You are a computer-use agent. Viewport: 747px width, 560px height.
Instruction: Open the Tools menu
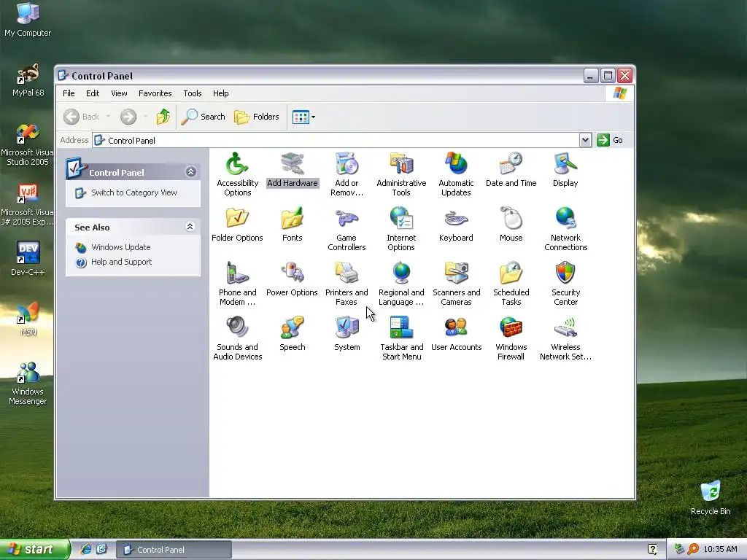click(x=193, y=93)
